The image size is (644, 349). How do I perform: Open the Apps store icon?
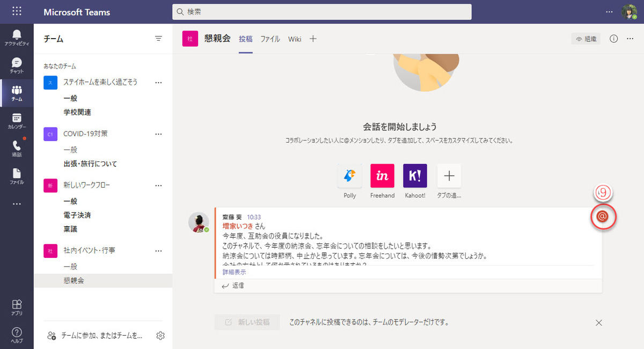17,307
